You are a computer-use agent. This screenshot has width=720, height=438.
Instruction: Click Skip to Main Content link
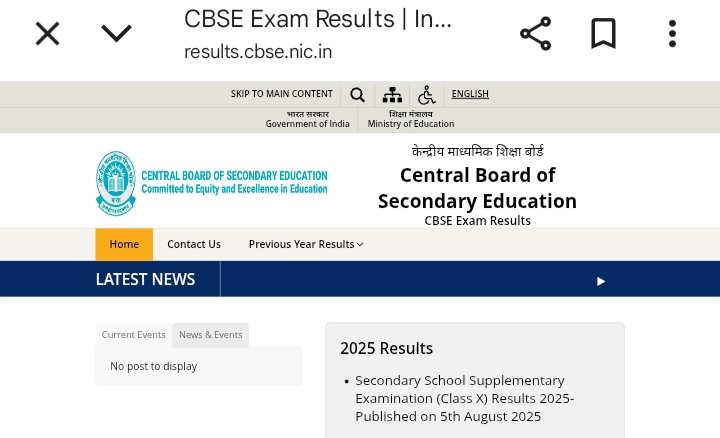tap(281, 94)
